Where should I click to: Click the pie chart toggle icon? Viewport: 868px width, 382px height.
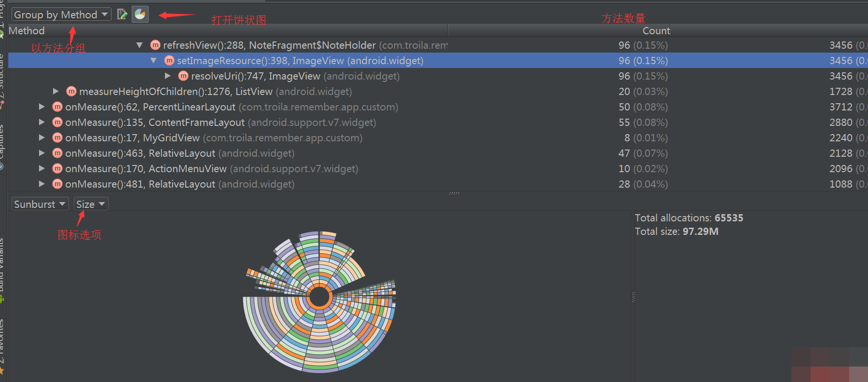(140, 14)
